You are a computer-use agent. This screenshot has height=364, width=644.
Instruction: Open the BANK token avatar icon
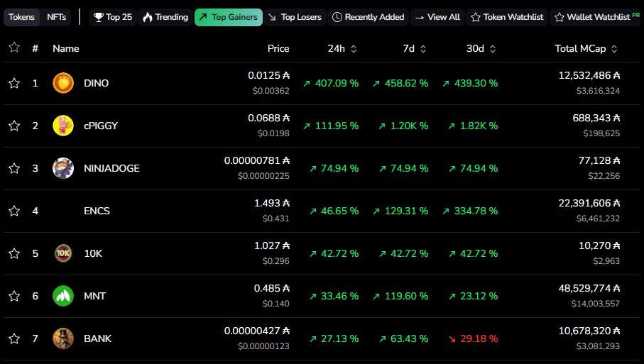63,338
